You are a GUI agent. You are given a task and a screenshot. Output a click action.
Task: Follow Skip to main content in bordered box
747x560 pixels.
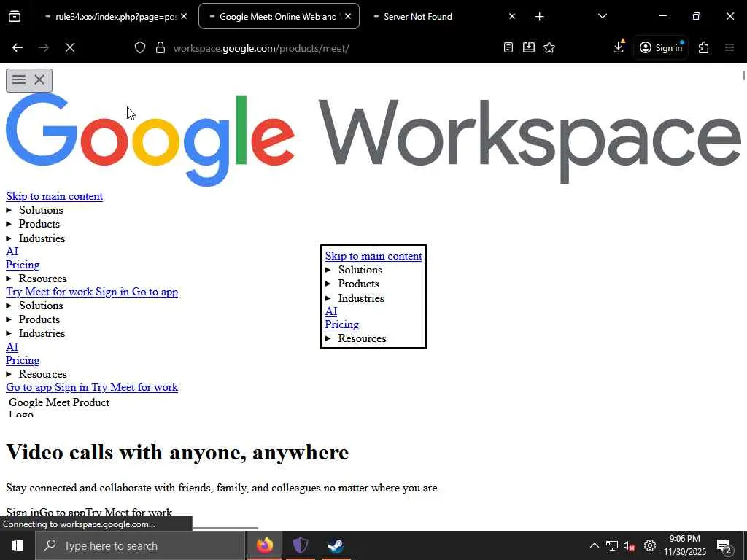pos(373,256)
